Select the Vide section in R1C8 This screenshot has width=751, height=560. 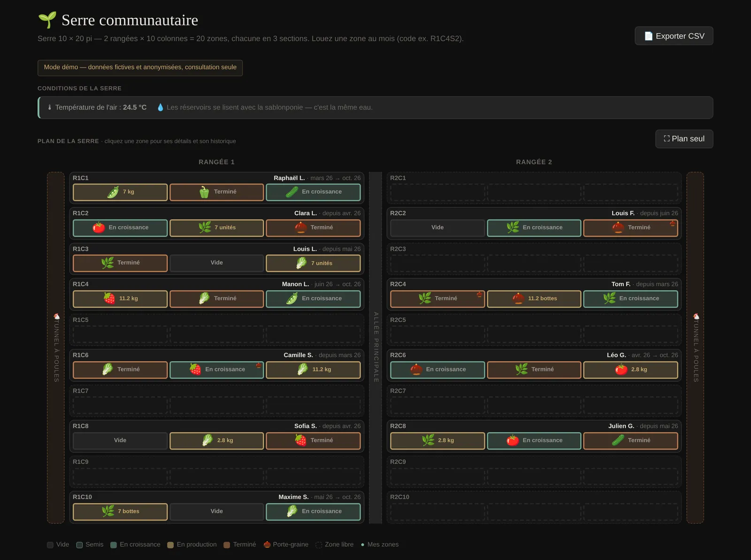point(120,440)
